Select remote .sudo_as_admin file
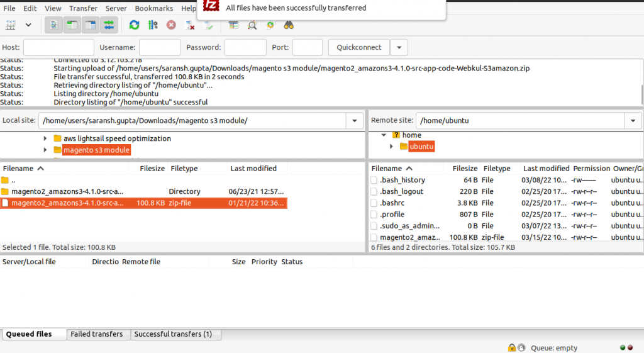 pyautogui.click(x=506, y=226)
